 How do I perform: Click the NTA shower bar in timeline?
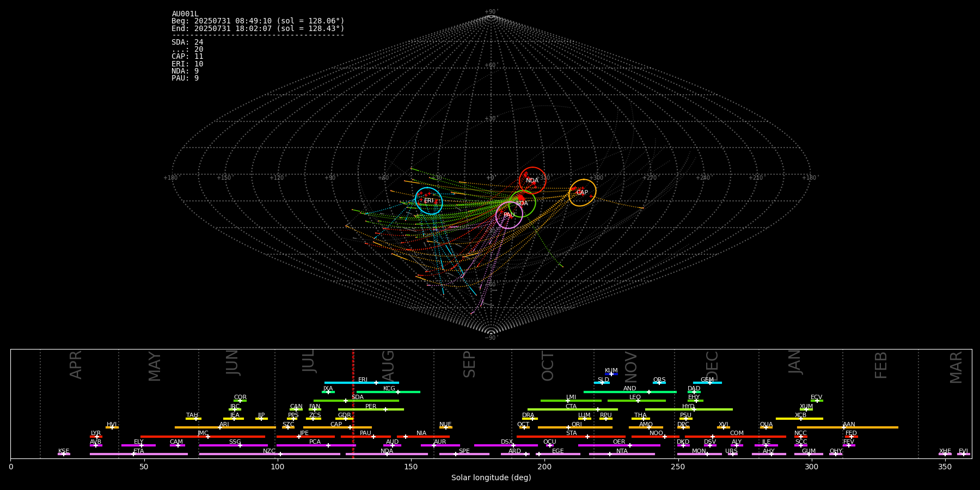tap(622, 454)
